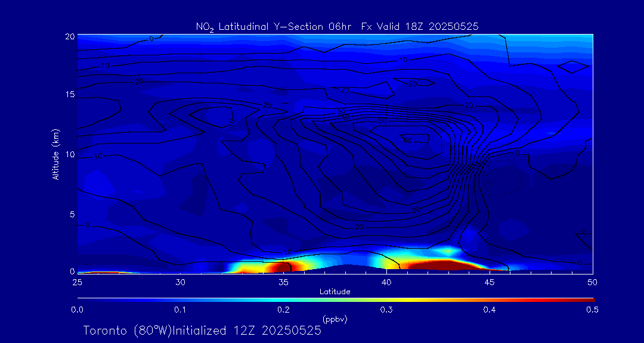
Task: Click the 0.1 label on the colorbar
Action: (x=180, y=310)
